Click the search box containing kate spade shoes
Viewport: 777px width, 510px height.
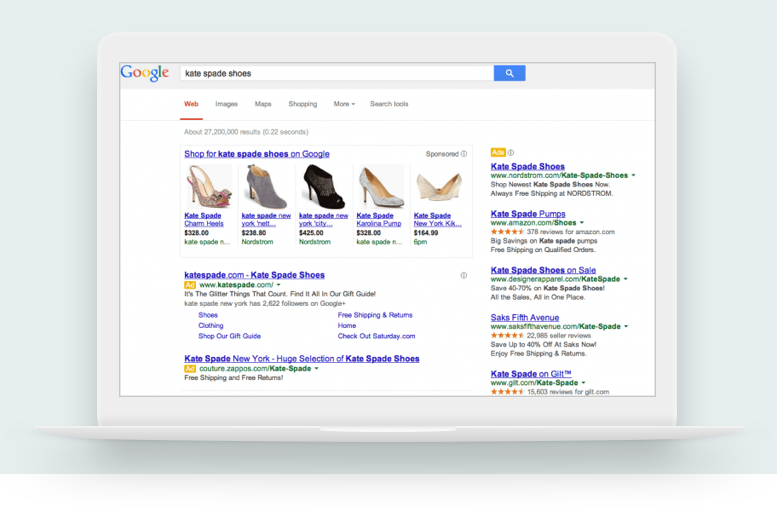tap(337, 73)
